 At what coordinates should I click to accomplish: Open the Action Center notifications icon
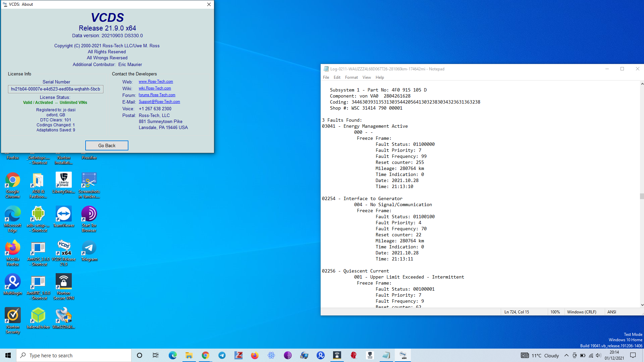click(633, 355)
